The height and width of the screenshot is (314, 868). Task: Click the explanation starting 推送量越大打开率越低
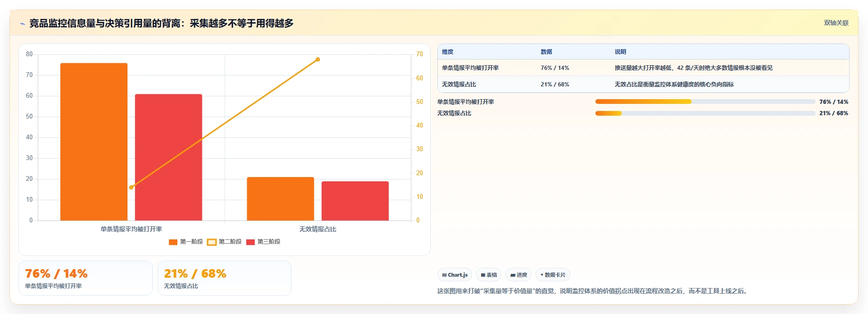click(x=693, y=68)
